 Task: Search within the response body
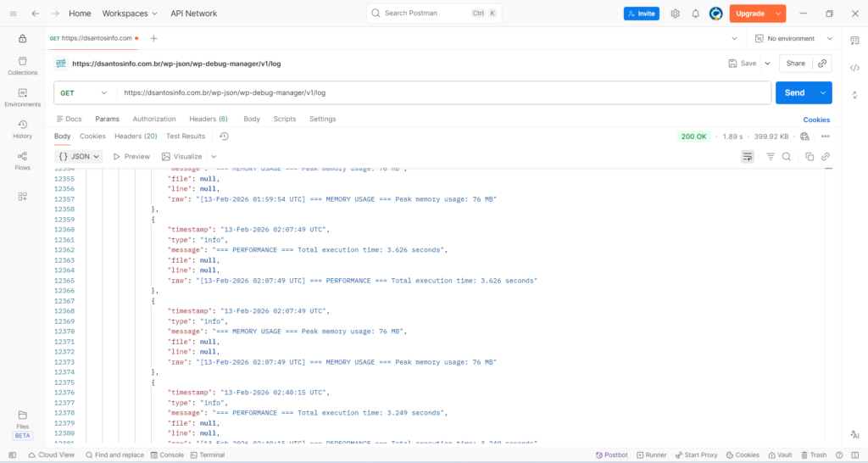tap(787, 157)
